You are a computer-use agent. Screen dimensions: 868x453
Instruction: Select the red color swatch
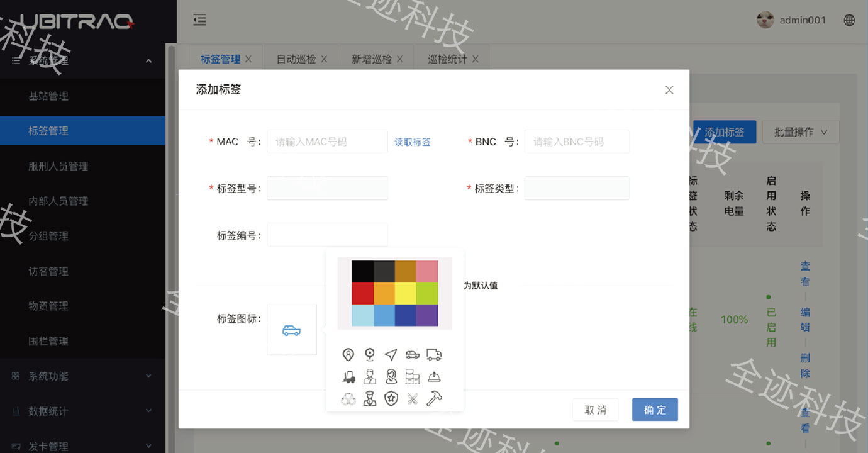[x=362, y=294]
